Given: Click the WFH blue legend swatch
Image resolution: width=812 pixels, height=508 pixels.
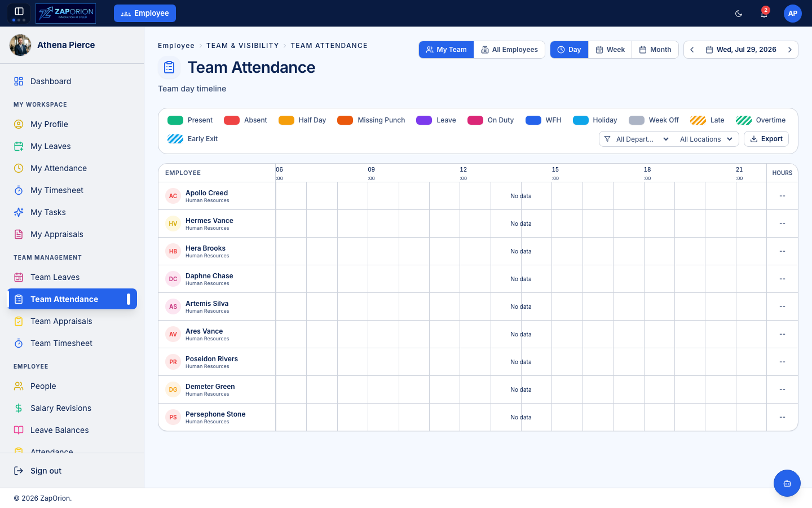Looking at the screenshot, I should 533,120.
